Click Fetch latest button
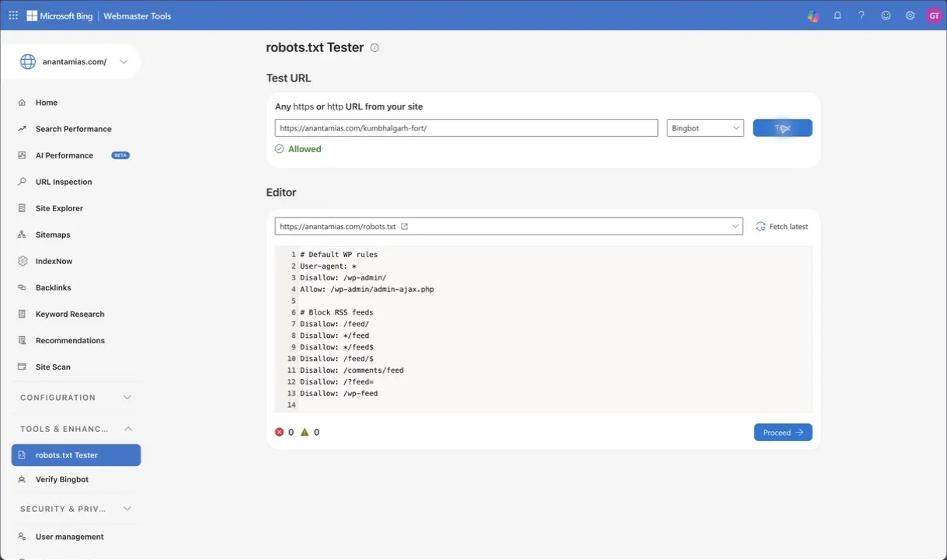 (x=782, y=227)
